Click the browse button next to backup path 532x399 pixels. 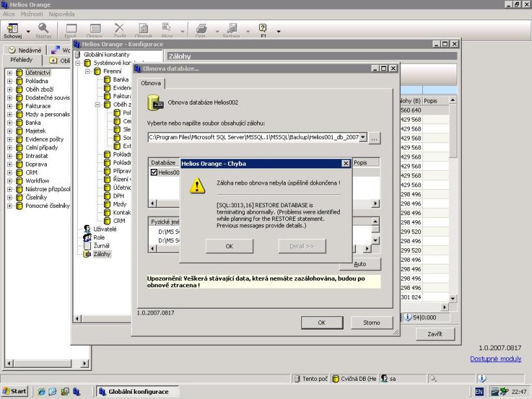click(x=375, y=138)
